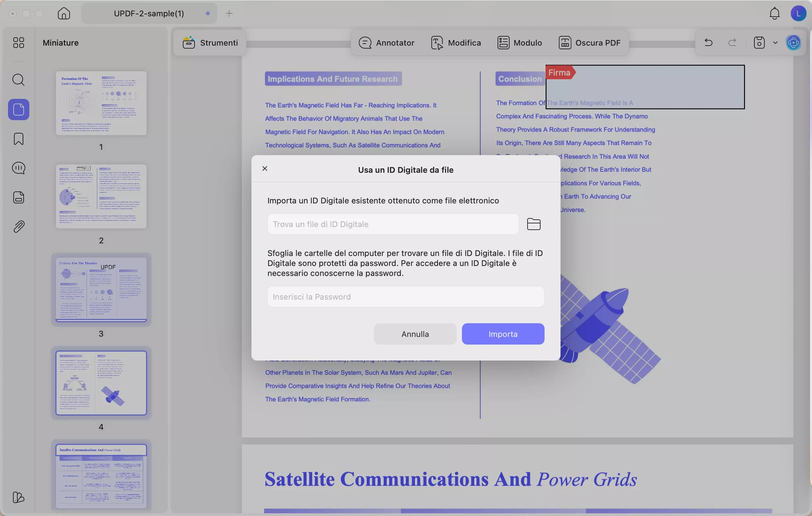Open the attachments paperclip icon
This screenshot has height=516, width=812.
pyautogui.click(x=19, y=226)
